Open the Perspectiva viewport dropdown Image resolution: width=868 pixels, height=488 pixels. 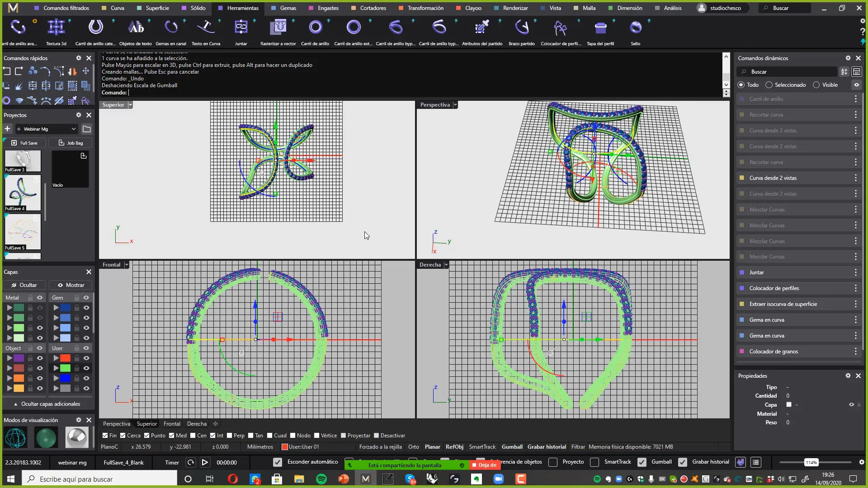[x=455, y=104]
